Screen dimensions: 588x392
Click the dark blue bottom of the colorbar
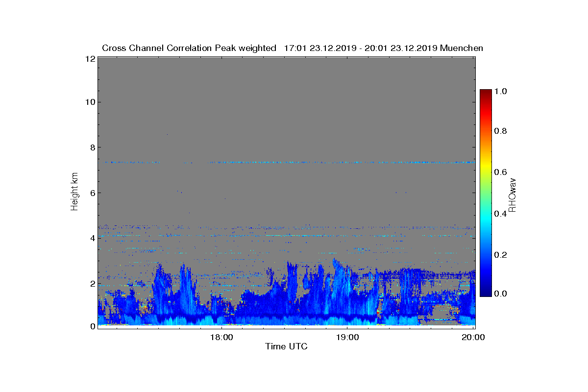(x=486, y=293)
